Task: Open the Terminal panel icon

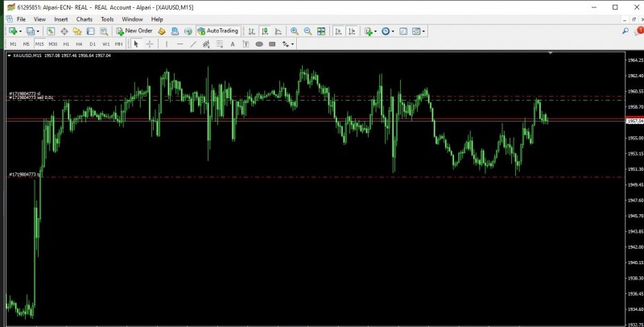Action: 90,31
